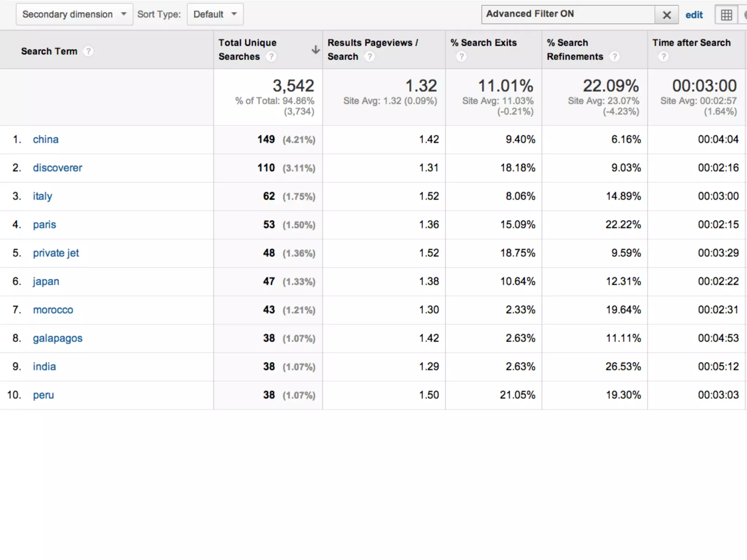Edit the advanced filter
This screenshot has width=747, height=560.
pos(694,15)
